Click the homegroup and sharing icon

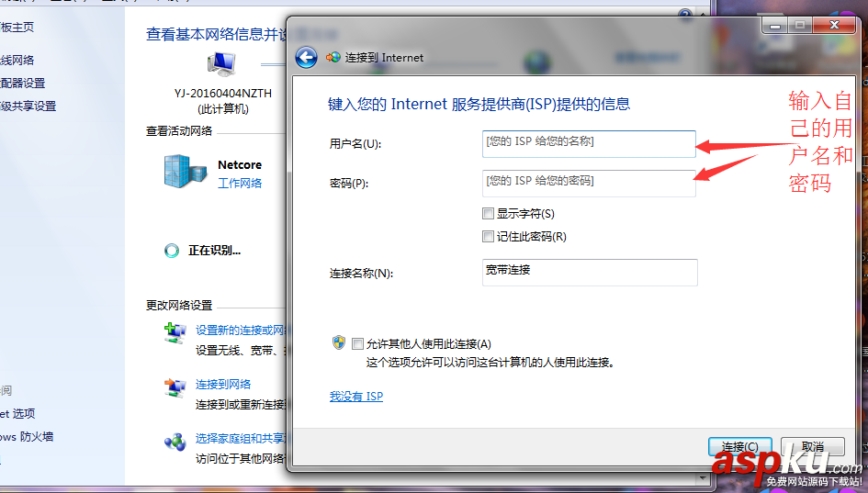(x=175, y=442)
